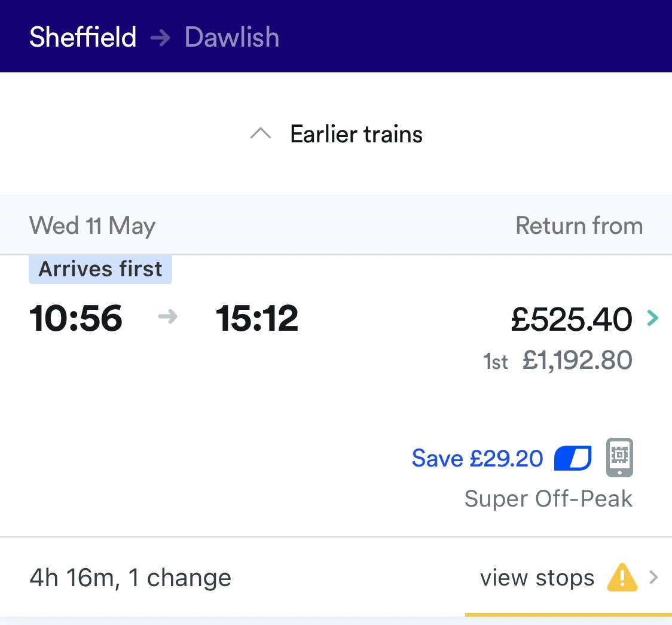This screenshot has height=625, width=672.
Task: Click the arrow between 10:56 and 15:12
Action: coord(168,318)
